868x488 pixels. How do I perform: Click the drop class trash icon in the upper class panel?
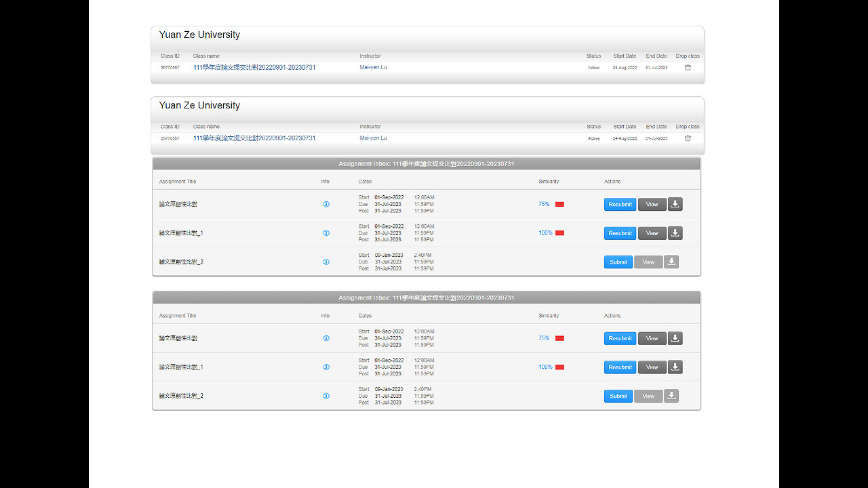tap(688, 68)
